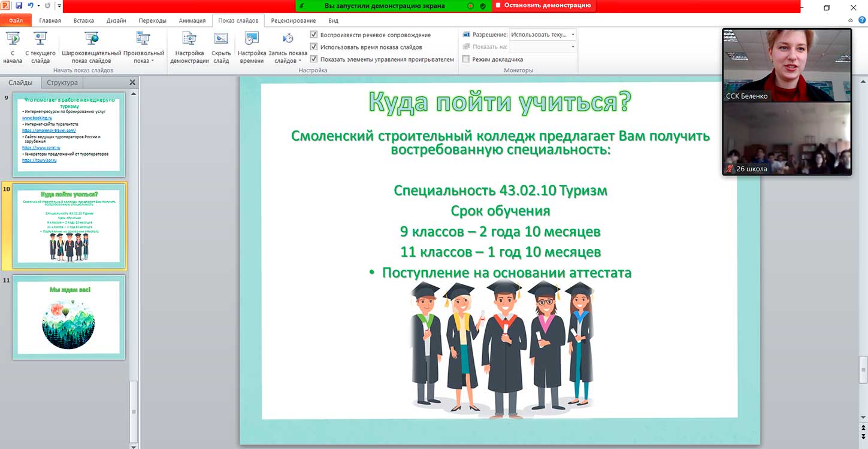Open Quick Access Toolbar customization arrow
868x449 pixels.
(x=59, y=6)
